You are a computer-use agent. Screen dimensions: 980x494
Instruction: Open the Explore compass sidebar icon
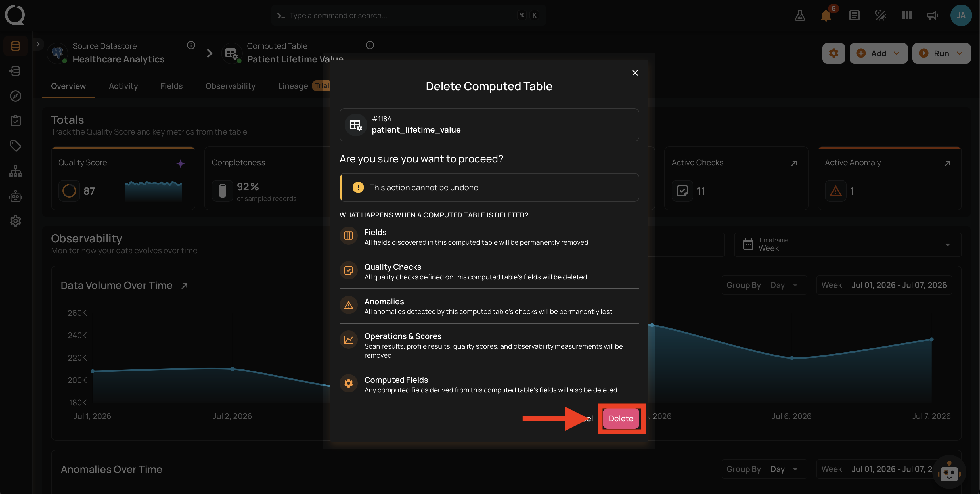tap(15, 96)
